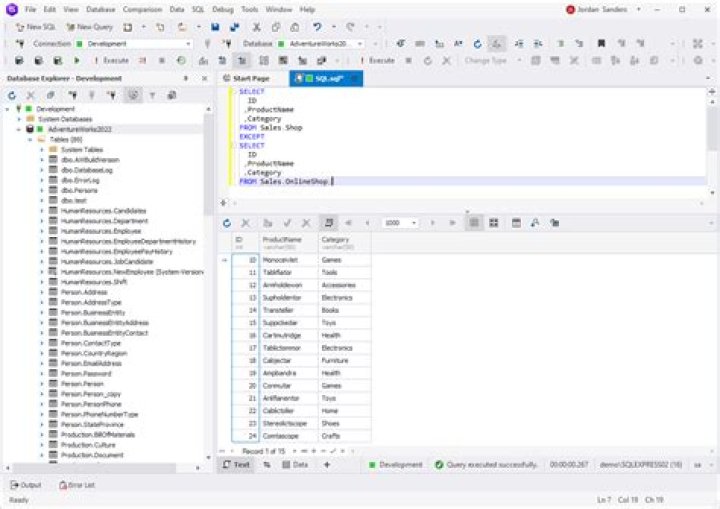The width and height of the screenshot is (720, 509).
Task: Click the Card view icon in grid toolbar
Action: 494,223
